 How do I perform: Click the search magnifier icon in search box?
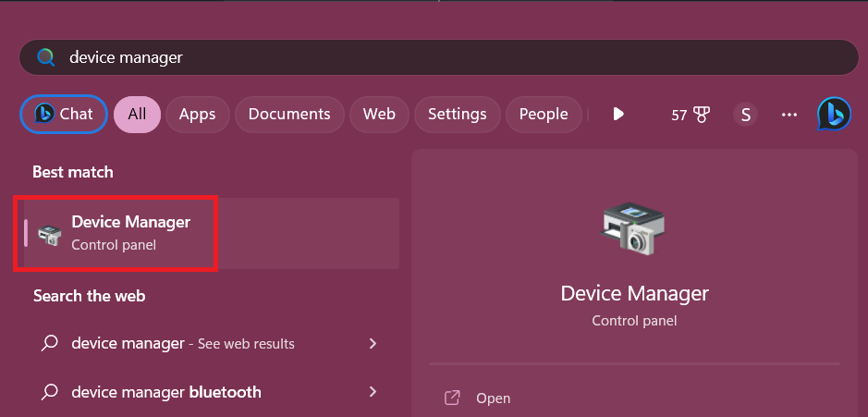click(x=46, y=57)
